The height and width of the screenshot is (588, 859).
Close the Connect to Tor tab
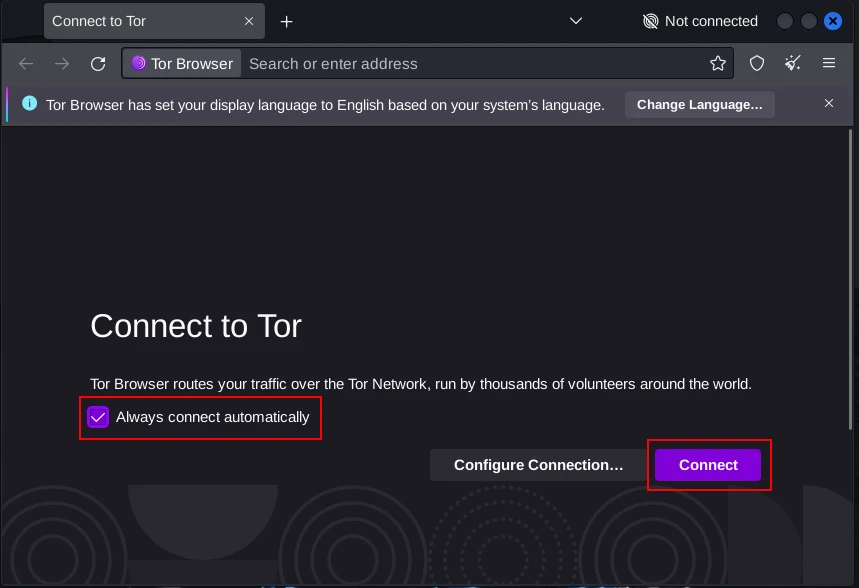tap(249, 21)
